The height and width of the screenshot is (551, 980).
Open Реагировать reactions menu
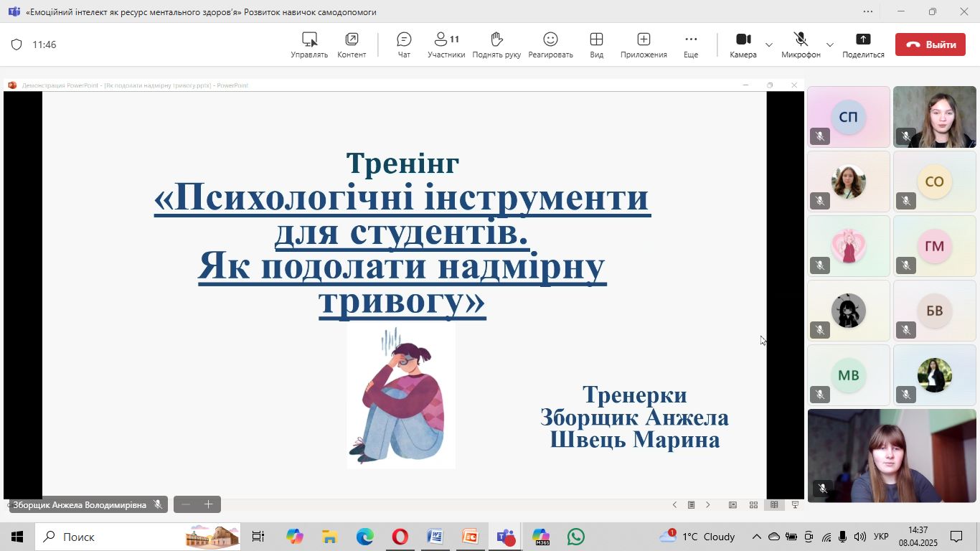coord(550,44)
